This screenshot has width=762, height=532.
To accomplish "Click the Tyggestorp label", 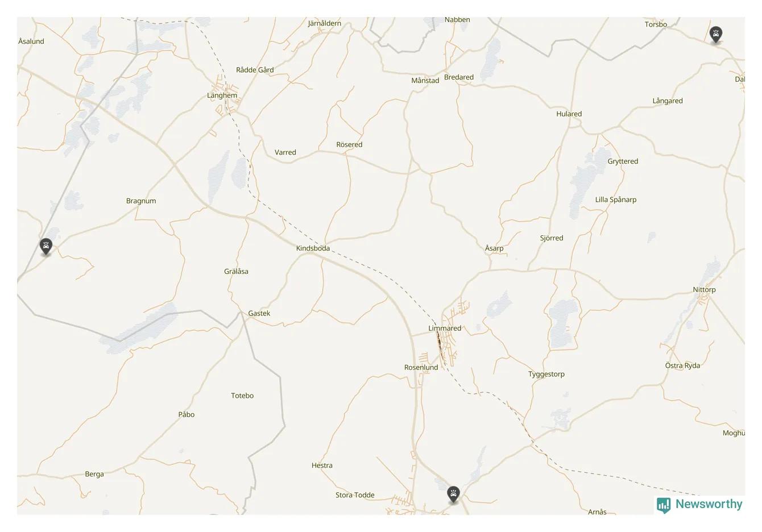I will click(546, 374).
